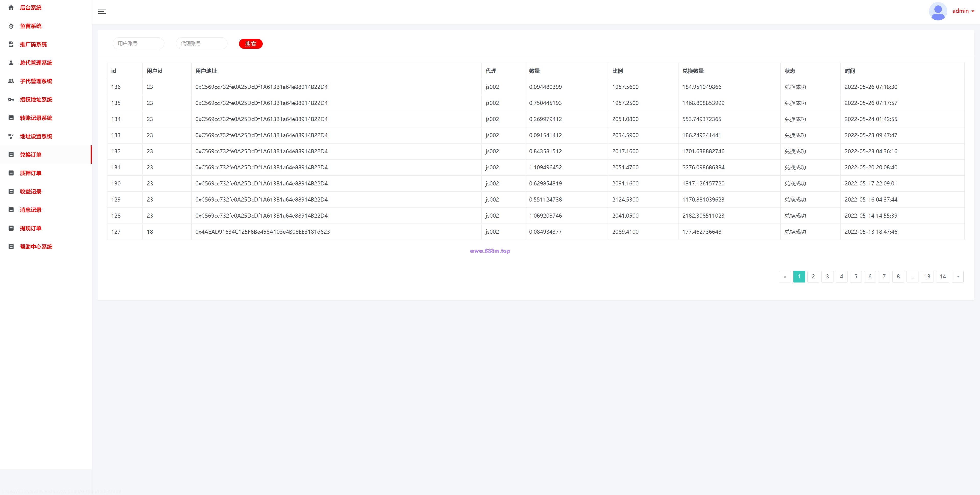The width and height of the screenshot is (980, 495).
Task: Click the www.888m.top link
Action: click(x=490, y=251)
